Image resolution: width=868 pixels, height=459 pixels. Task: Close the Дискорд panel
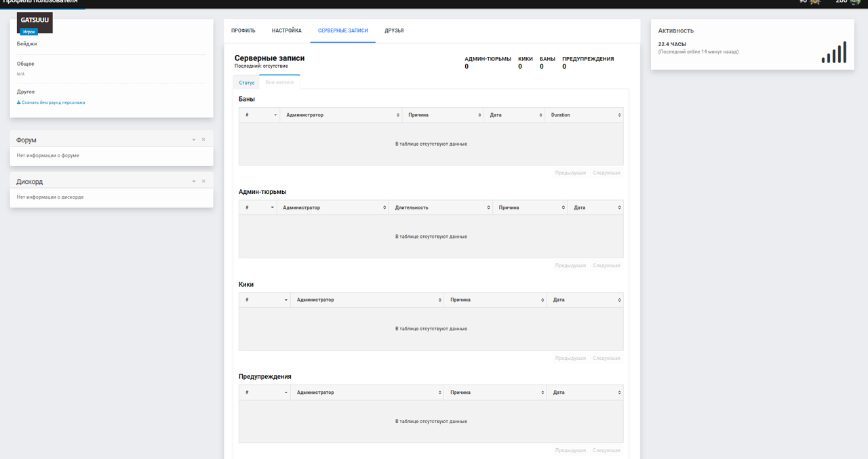[203, 182]
